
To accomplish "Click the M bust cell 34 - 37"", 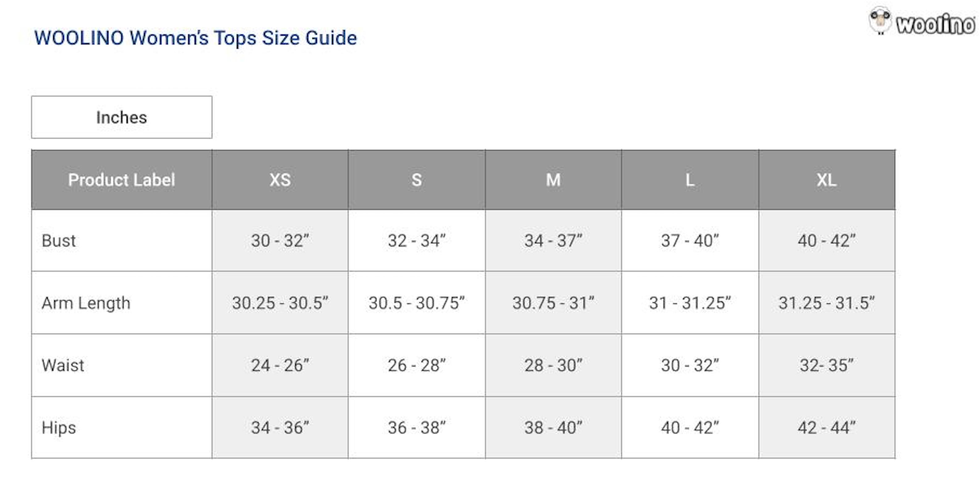I will [553, 241].
